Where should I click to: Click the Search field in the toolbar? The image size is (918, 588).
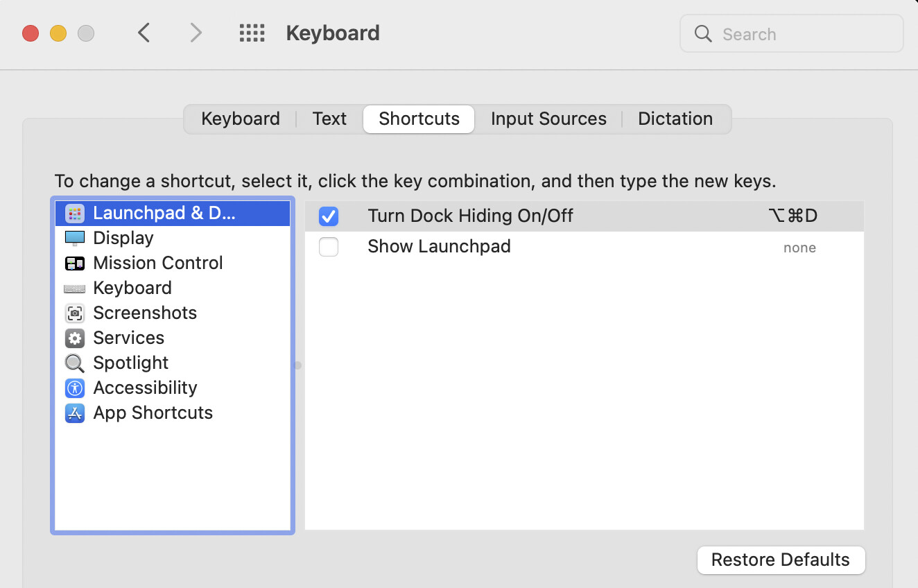click(x=792, y=34)
